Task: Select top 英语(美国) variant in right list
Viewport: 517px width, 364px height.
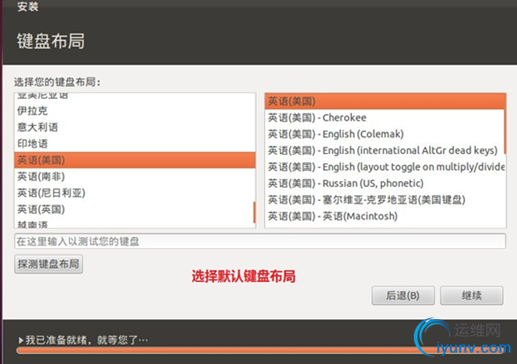Action: [x=385, y=101]
